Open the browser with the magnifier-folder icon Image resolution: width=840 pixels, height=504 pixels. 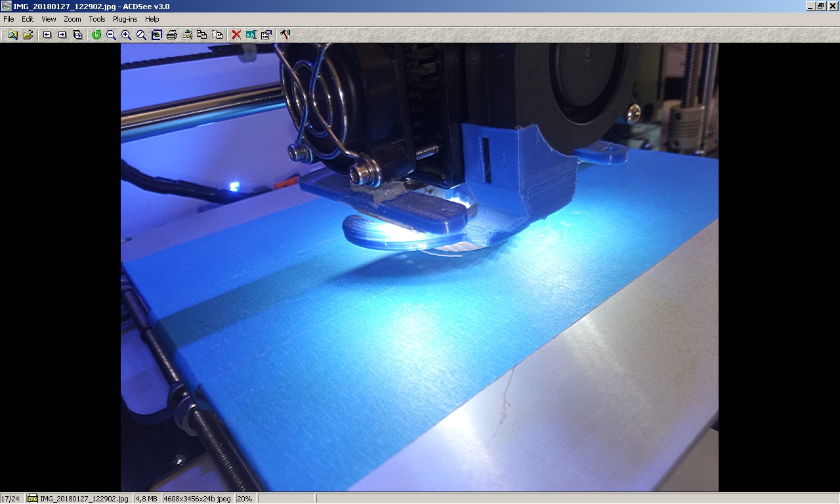(x=12, y=35)
